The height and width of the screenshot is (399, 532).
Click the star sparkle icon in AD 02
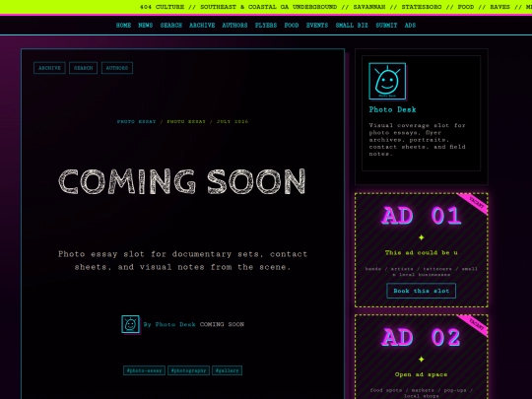(421, 359)
